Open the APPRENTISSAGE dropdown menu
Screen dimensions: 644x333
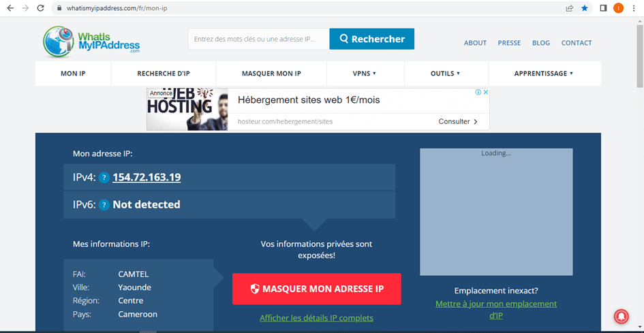coord(543,74)
